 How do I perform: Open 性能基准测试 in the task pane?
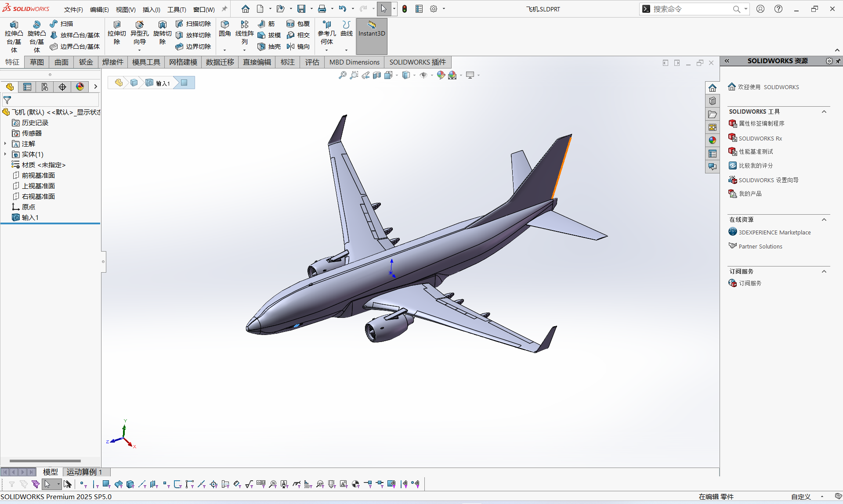tap(756, 151)
